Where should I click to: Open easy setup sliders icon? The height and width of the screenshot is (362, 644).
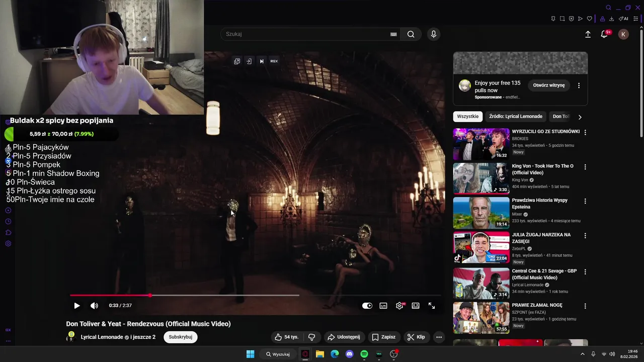pyautogui.click(x=636, y=19)
